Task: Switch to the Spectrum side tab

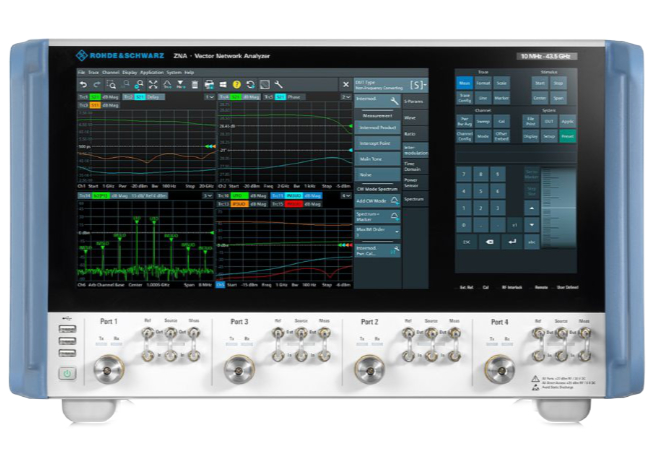Action: (415, 199)
